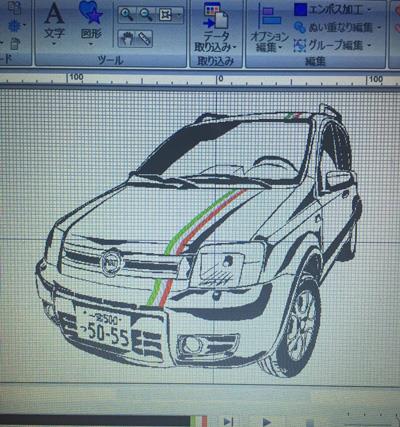Open the 図形 dropdown arrow

point(91,43)
